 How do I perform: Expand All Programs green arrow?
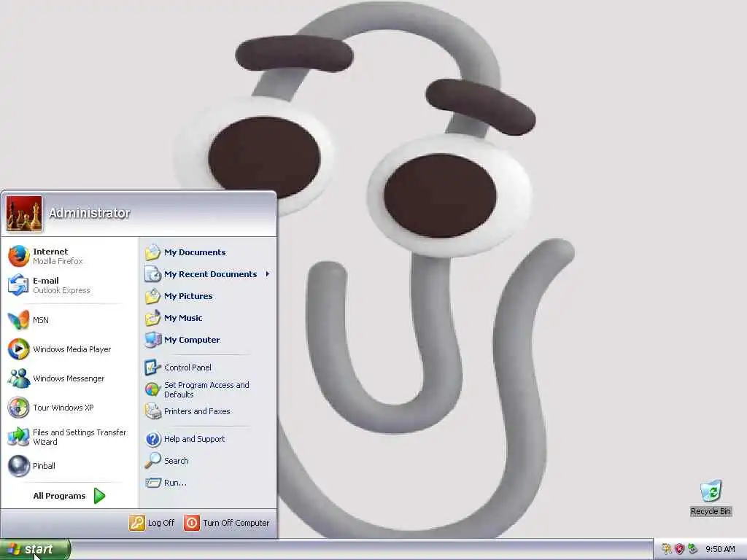tap(99, 496)
